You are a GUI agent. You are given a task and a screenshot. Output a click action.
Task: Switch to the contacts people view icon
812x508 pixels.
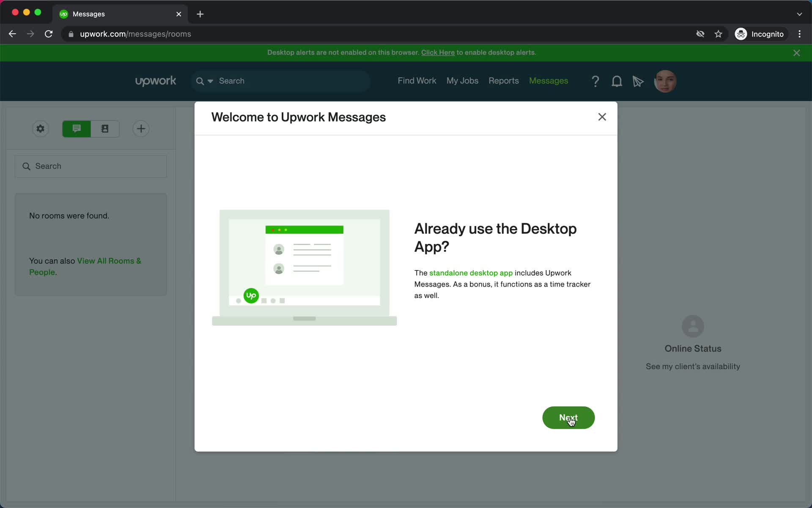pos(105,129)
